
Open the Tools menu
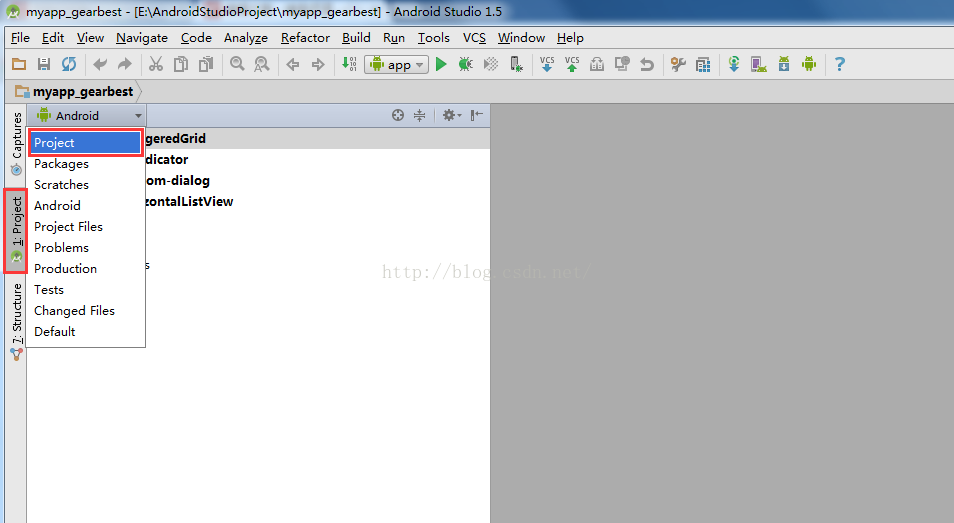(433, 38)
